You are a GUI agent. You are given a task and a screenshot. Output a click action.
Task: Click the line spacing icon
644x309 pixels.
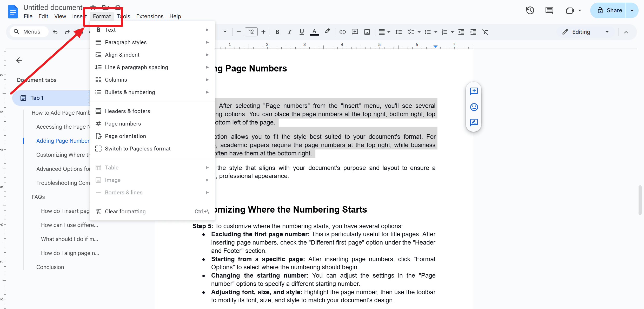click(x=397, y=32)
